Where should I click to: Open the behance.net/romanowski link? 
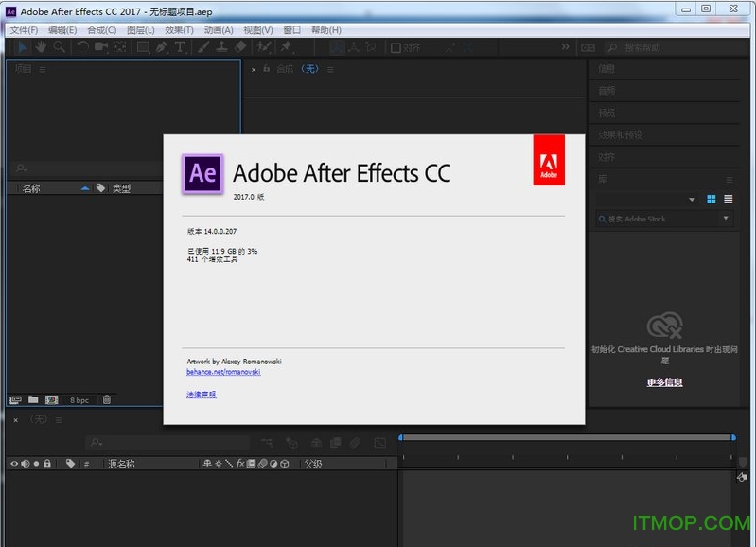point(223,372)
